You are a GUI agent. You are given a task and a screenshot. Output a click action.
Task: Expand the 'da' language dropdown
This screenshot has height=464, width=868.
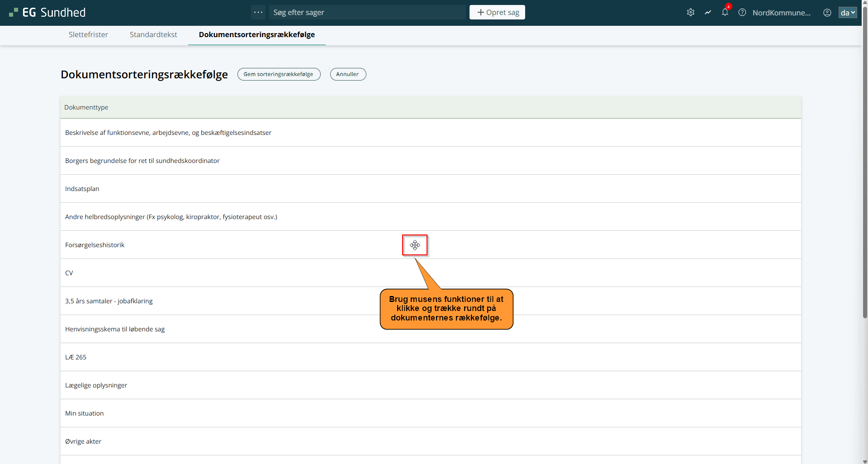point(848,13)
